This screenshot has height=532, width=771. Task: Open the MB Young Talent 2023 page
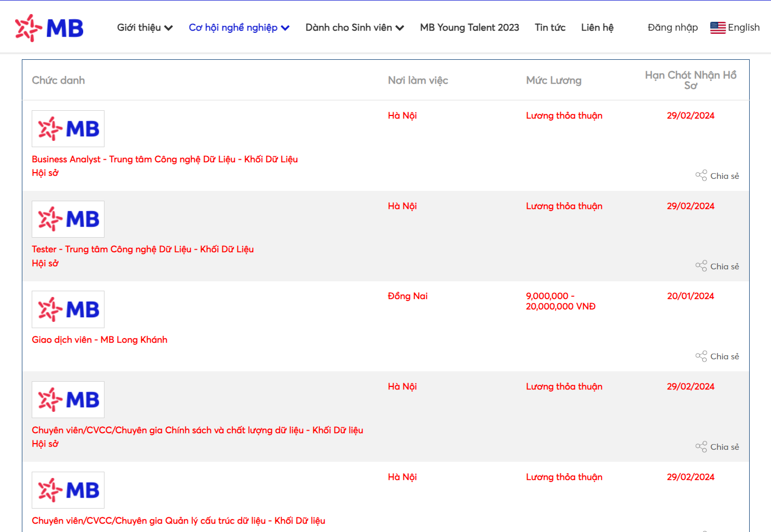(x=469, y=28)
